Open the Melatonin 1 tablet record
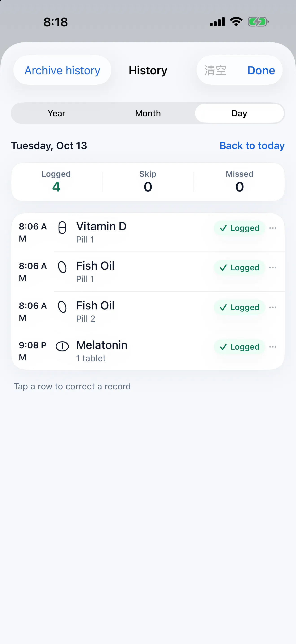 point(148,351)
